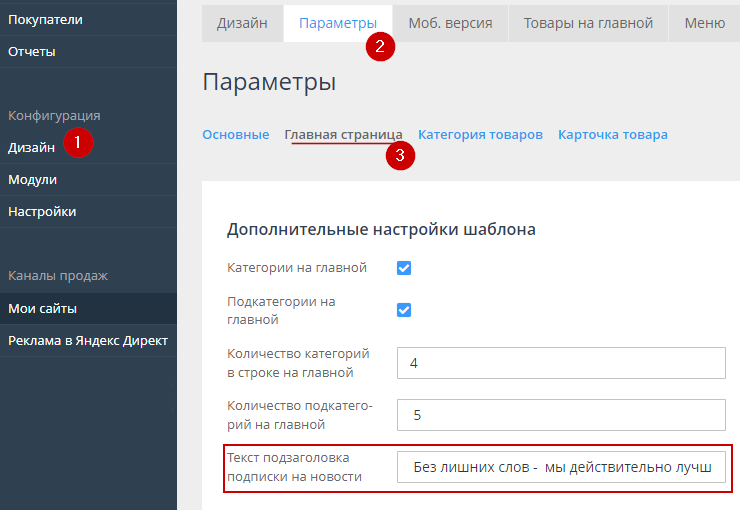Click the Текст подзаголовка подписки input field
Viewport: 740px width, 510px height.
(x=560, y=468)
